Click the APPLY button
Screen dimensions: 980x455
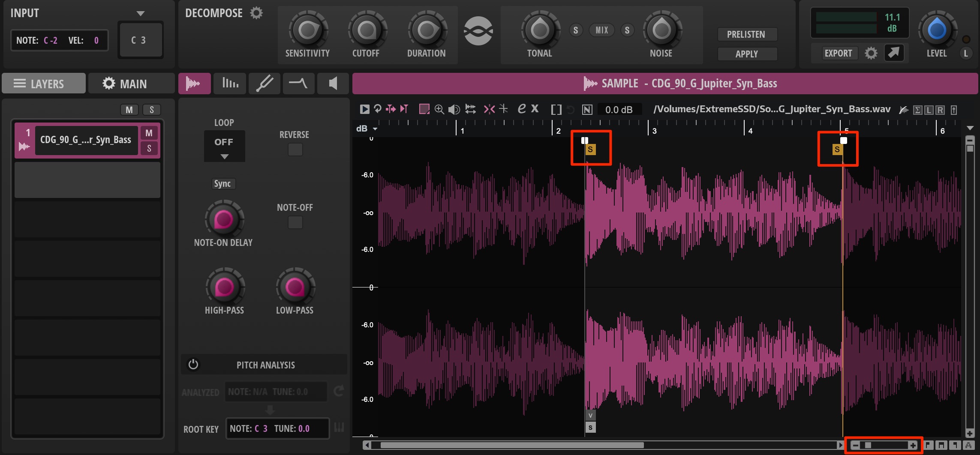(746, 54)
